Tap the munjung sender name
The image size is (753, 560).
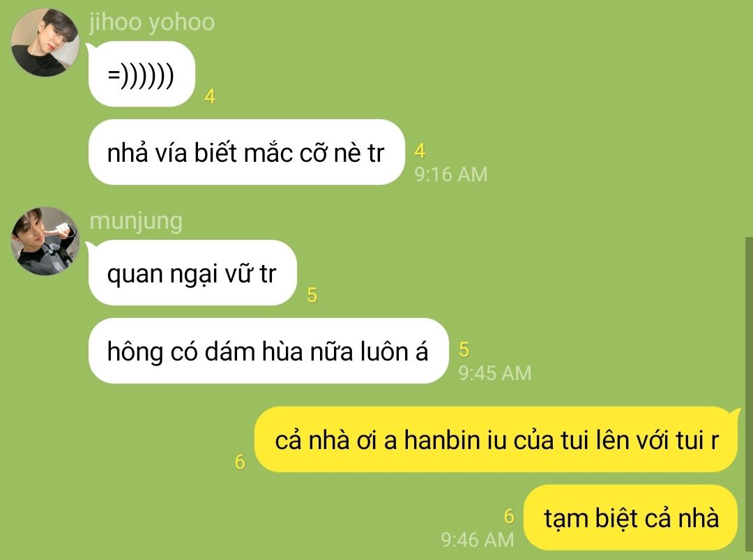coord(136,221)
